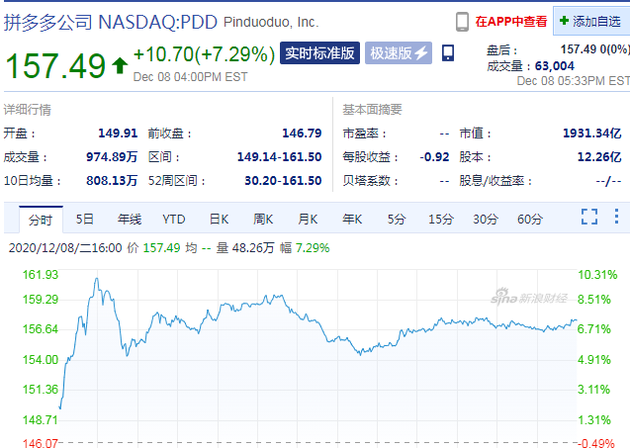Click green plus icon in 添加自选

point(564,21)
